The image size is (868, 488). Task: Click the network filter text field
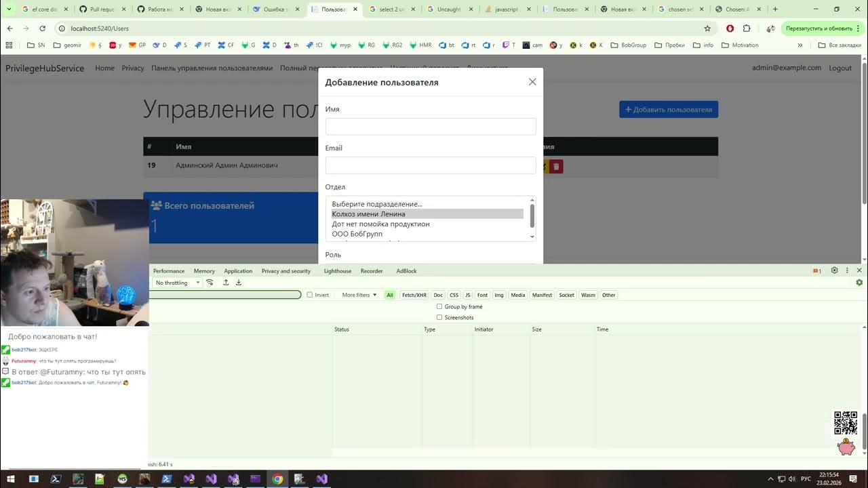(224, 295)
